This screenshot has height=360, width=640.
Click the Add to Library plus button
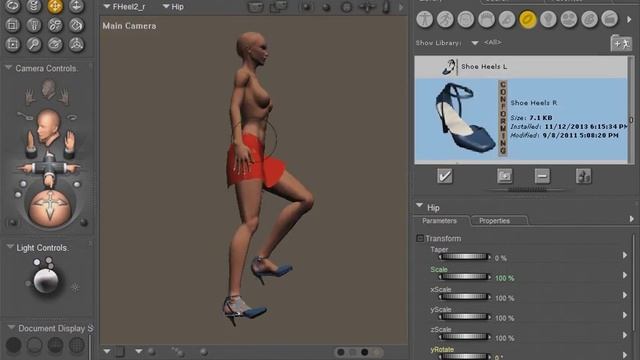(x=504, y=176)
